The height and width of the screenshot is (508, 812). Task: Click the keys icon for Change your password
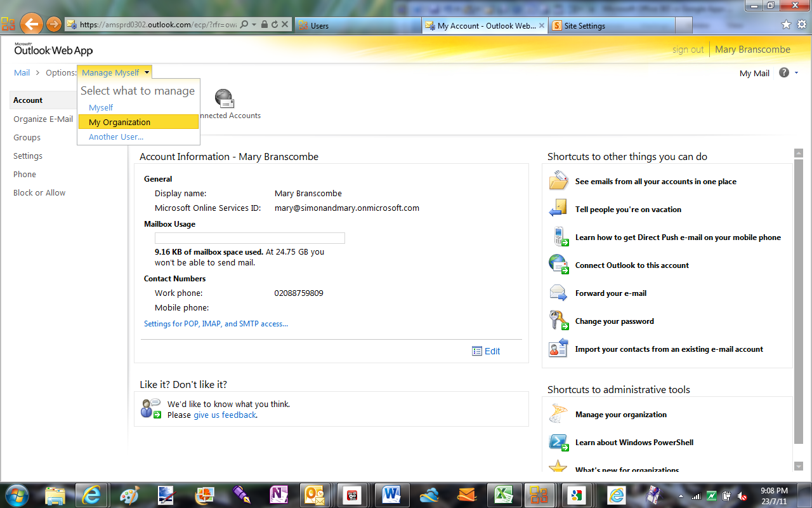click(558, 321)
